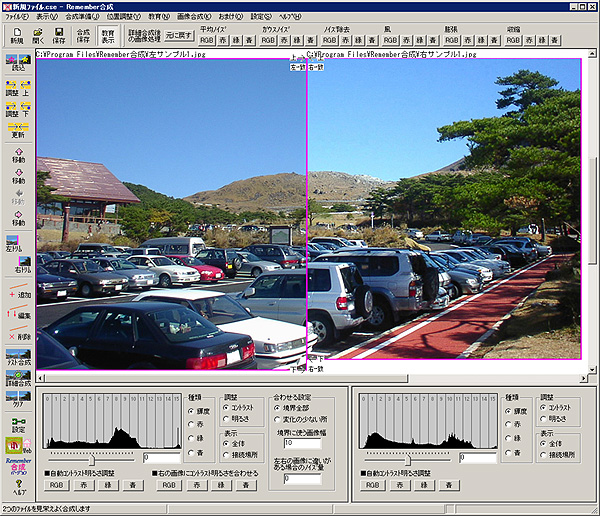The image size is (600, 516).
Task: Open the おまけ menu
Action: 231,17
